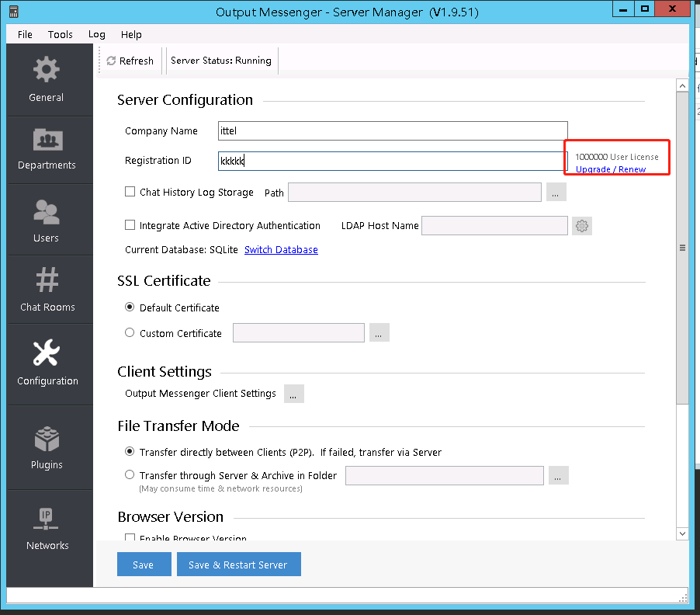The width and height of the screenshot is (700, 615).
Task: Minimize the Server Manager window
Action: click(x=623, y=9)
